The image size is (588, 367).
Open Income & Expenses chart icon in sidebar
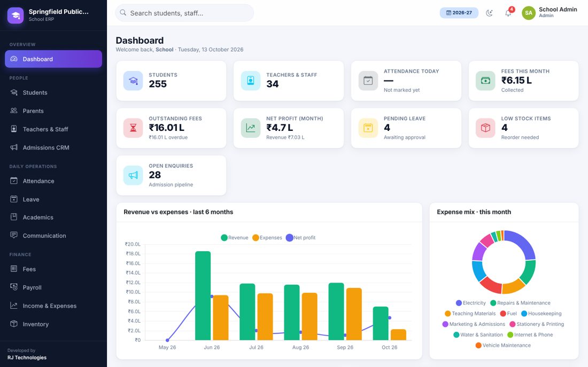[x=14, y=305]
